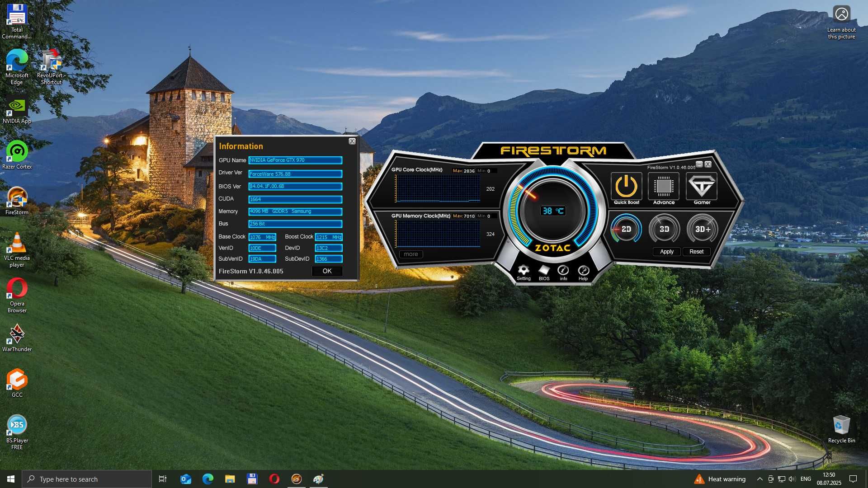This screenshot has height=488, width=868.
Task: Click the Quick Boost power icon
Action: [626, 186]
